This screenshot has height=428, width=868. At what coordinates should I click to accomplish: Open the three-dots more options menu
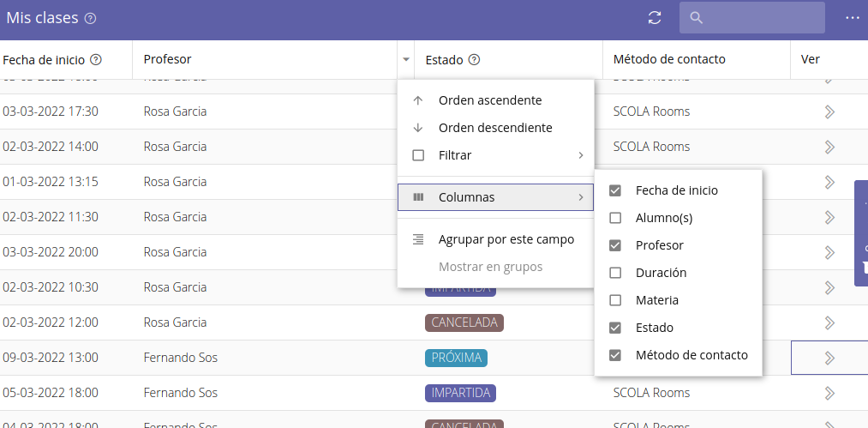pos(852,18)
